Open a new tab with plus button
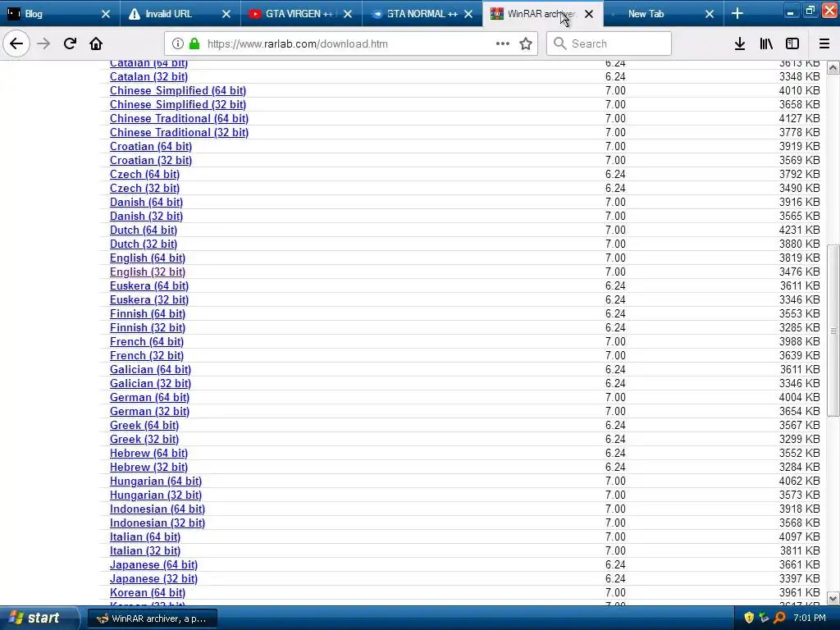 pos(737,13)
